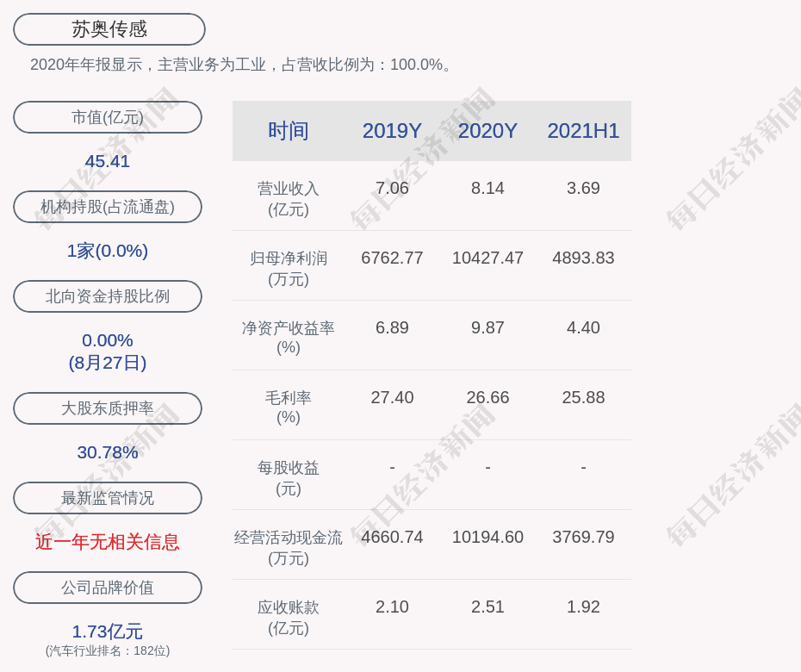Select gross margin value 26.66
Screen dimensions: 801x672
pos(487,397)
